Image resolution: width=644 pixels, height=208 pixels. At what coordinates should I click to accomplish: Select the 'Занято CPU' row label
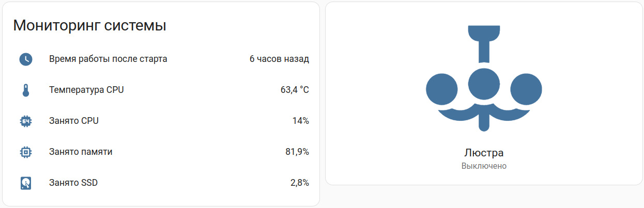click(74, 121)
